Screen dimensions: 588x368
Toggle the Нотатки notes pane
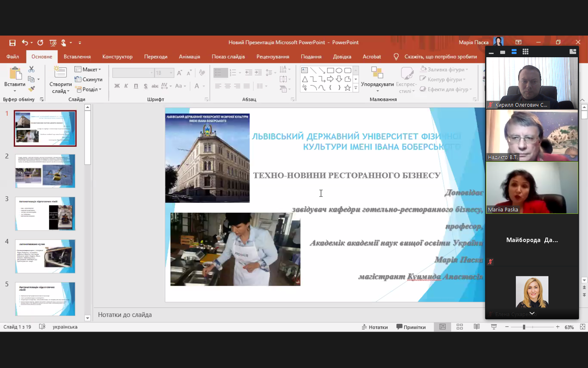(374, 327)
